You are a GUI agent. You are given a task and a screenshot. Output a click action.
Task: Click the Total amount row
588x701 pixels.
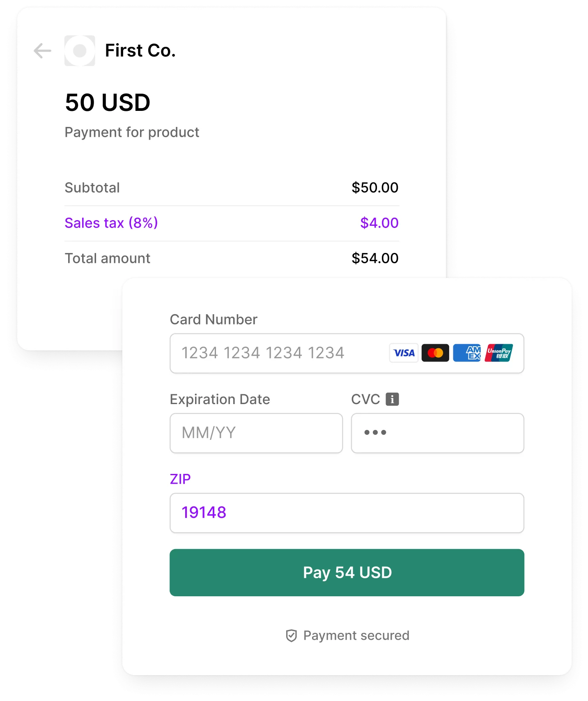click(x=231, y=258)
